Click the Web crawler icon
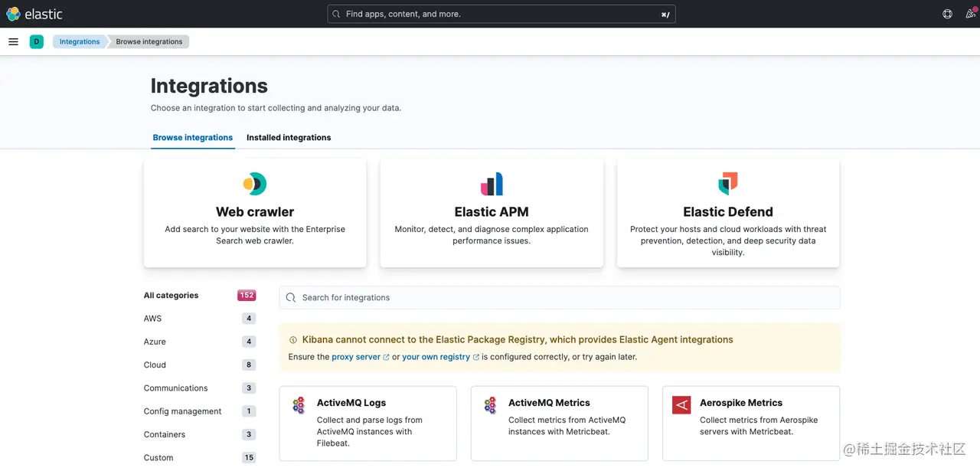This screenshot has width=980, height=471. point(255,184)
